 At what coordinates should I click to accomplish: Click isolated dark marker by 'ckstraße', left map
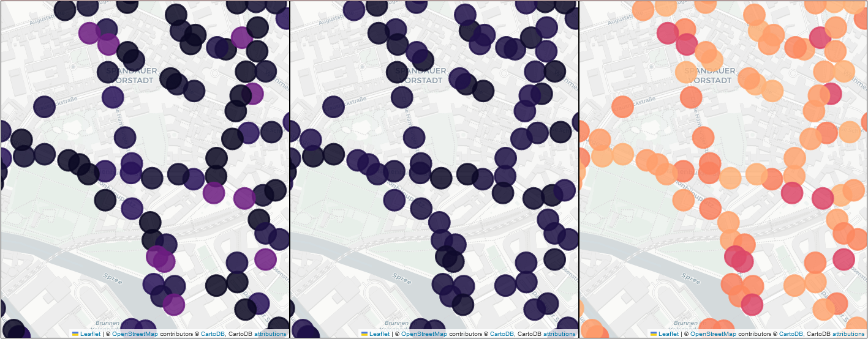(44, 106)
